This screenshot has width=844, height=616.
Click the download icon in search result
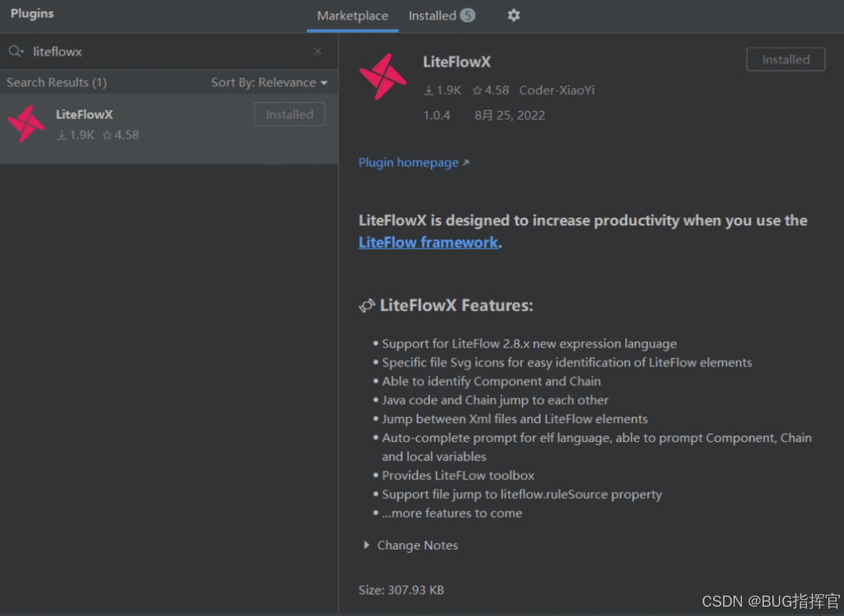(x=62, y=135)
